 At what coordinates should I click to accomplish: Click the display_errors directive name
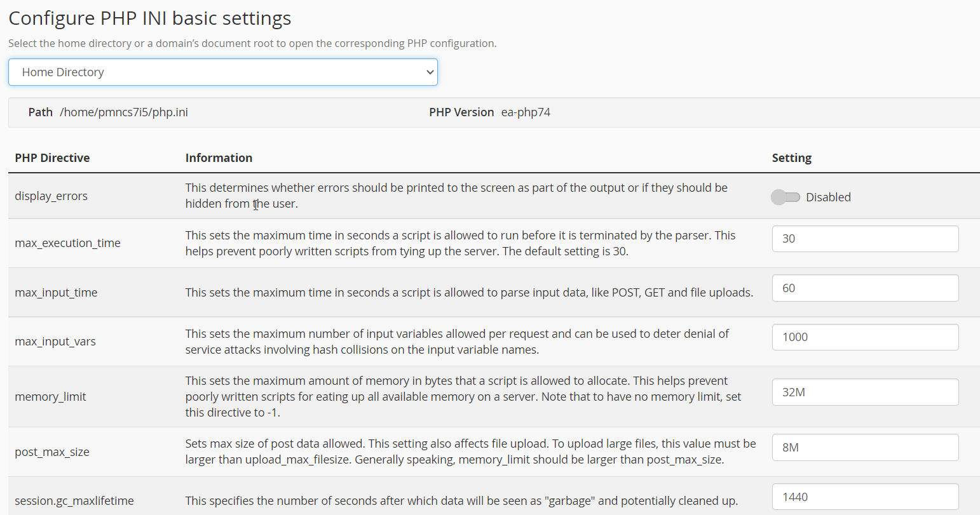[51, 196]
